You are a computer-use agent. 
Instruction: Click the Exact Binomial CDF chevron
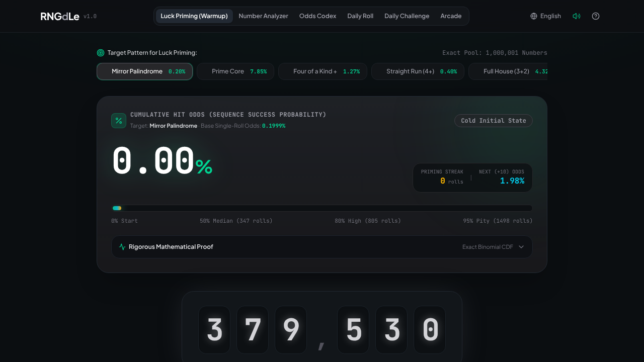point(521,247)
